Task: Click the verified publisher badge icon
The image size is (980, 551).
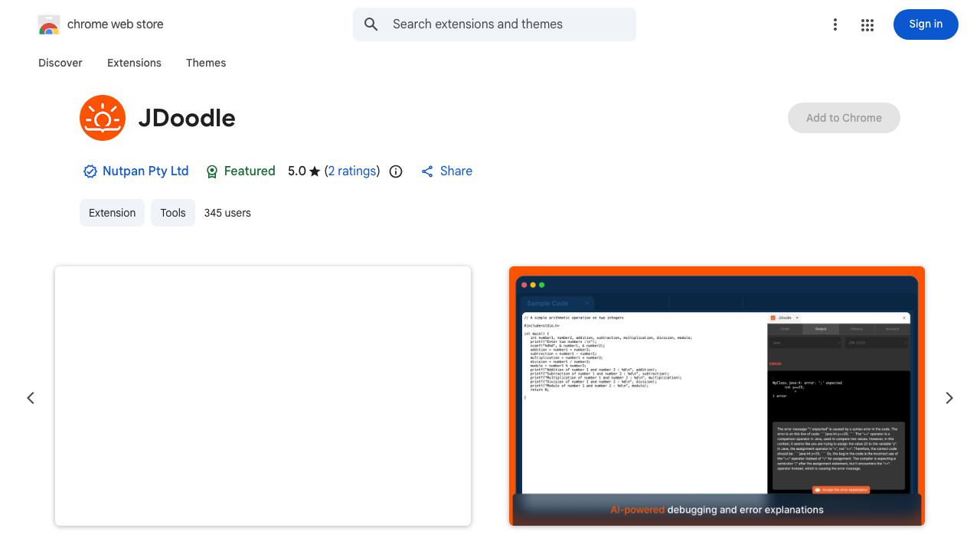Action: 90,171
